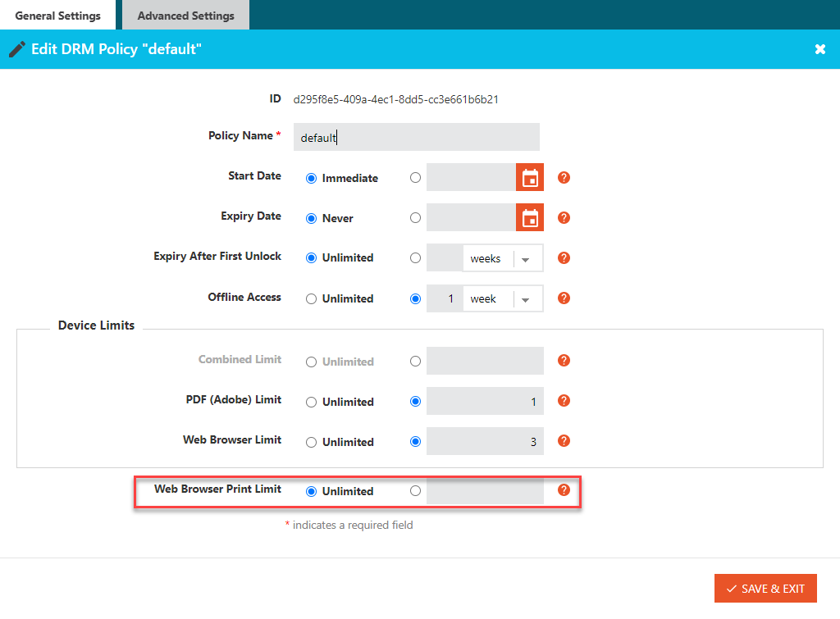Click Offline Access number field showing 1
The height and width of the screenshot is (619, 840).
[445, 298]
